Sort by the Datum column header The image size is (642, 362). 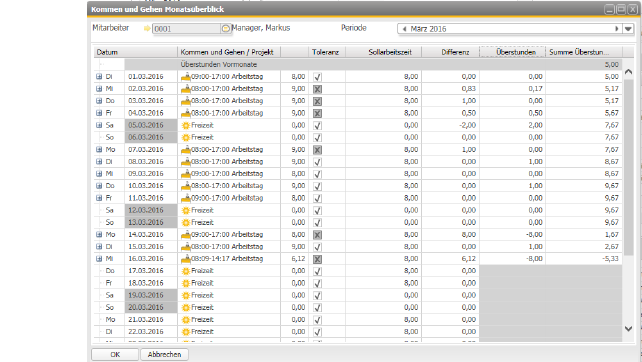click(x=136, y=52)
